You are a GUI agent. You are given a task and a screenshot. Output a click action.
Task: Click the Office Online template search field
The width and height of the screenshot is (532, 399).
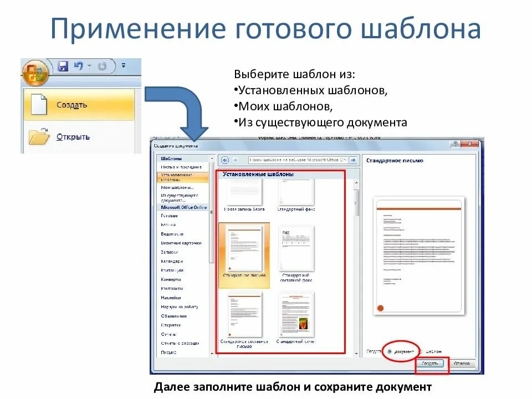coord(299,160)
